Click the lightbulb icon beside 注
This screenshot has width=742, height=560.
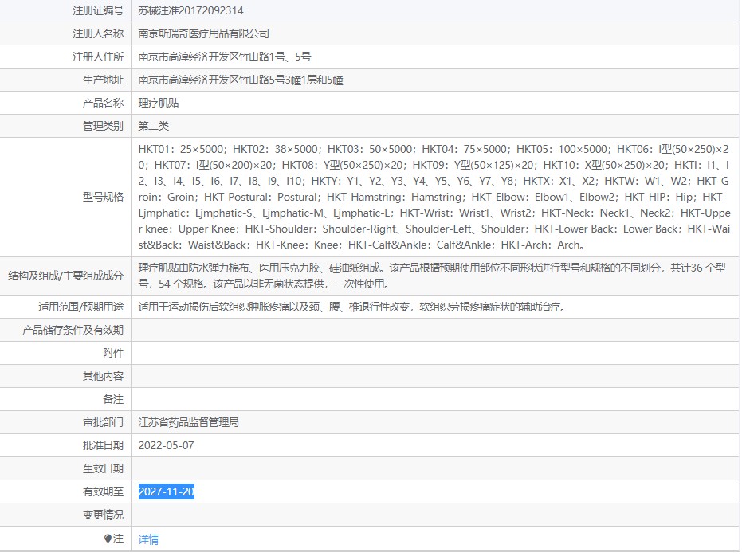(108, 538)
